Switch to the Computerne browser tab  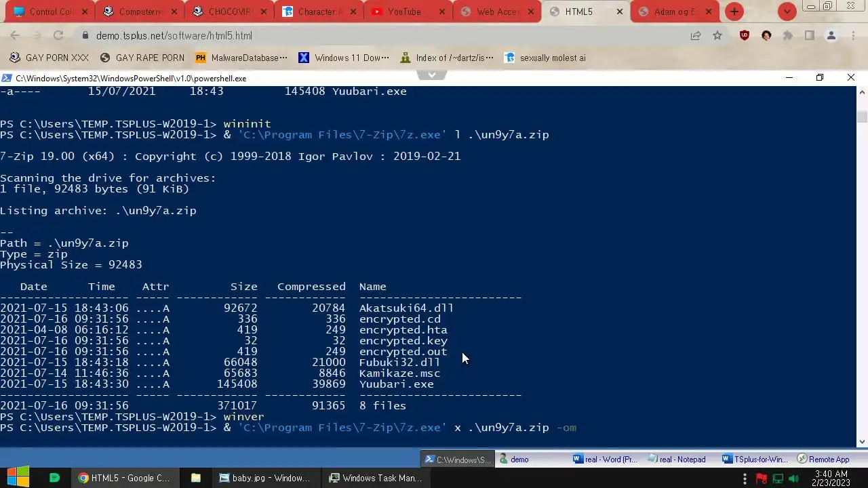click(140, 12)
